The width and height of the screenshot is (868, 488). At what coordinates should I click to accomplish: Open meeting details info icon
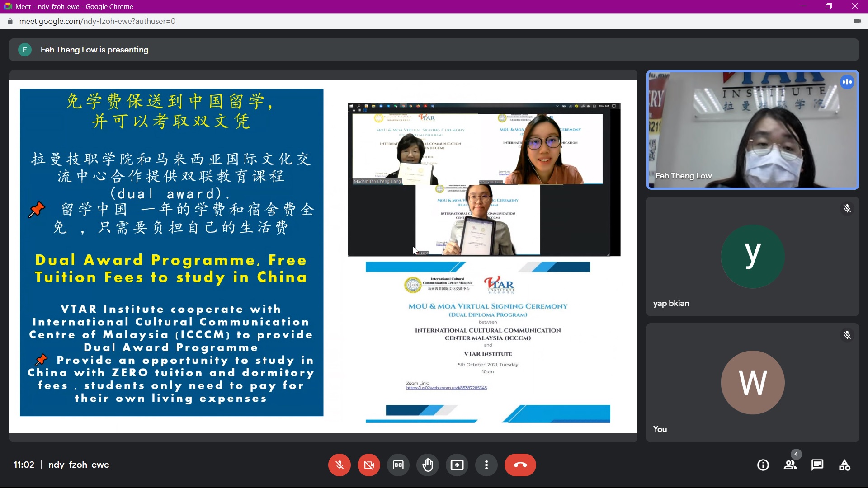tap(763, 465)
